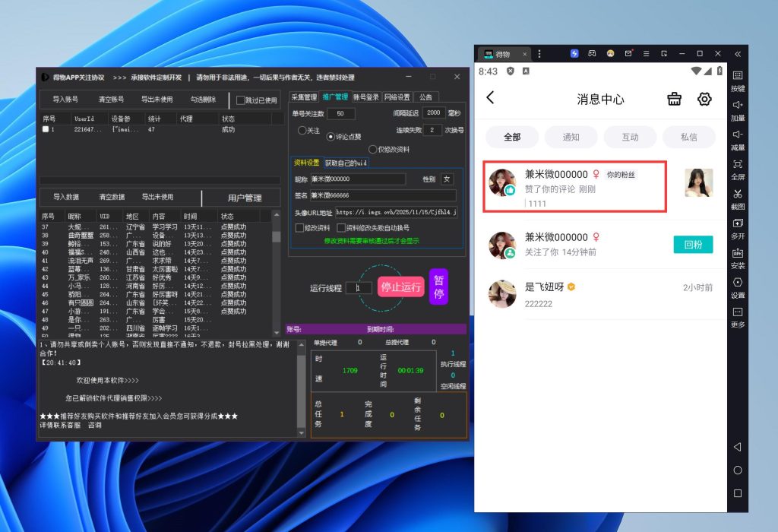Screen dimensions: 778x532
Task: Switch to the 账号登录 tab
Action: [x=365, y=97]
